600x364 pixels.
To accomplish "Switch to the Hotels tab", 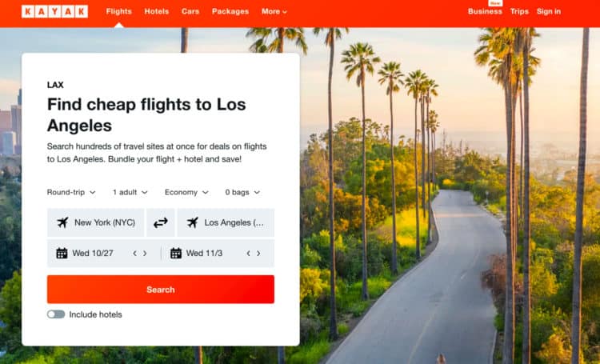I will click(157, 11).
